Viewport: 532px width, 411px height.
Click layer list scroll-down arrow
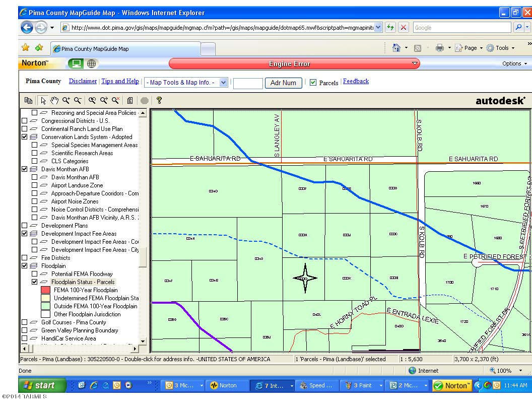[x=143, y=341]
